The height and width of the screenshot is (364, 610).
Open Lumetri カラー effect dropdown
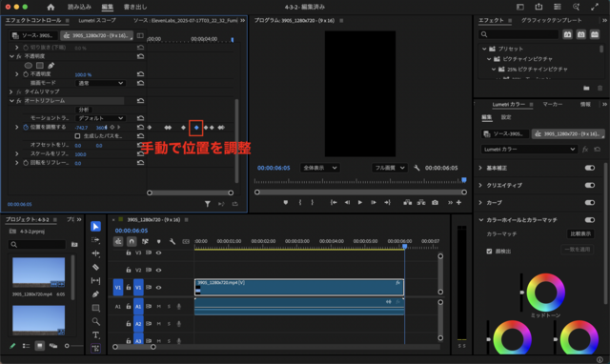tap(529, 150)
